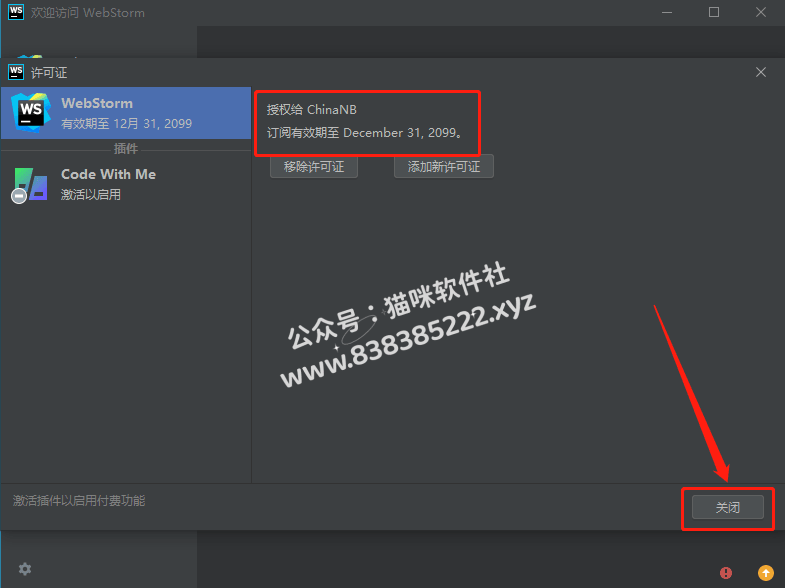
Task: Click the Code With Me plugin icon
Action: point(30,185)
